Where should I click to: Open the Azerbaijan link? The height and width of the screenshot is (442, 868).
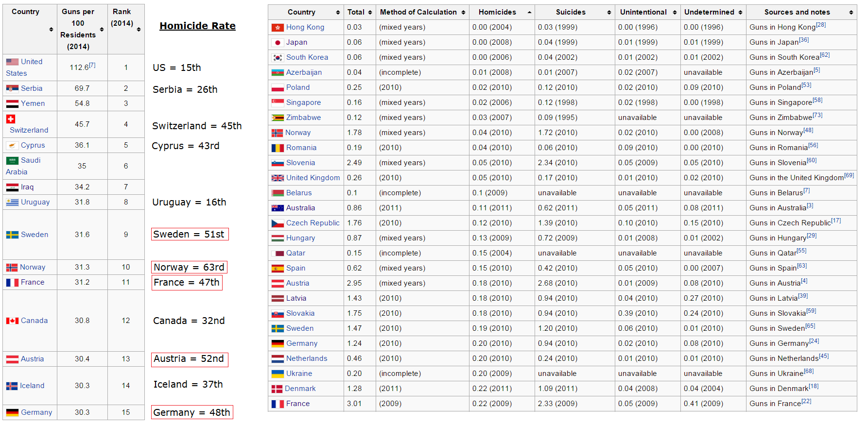pyautogui.click(x=304, y=72)
